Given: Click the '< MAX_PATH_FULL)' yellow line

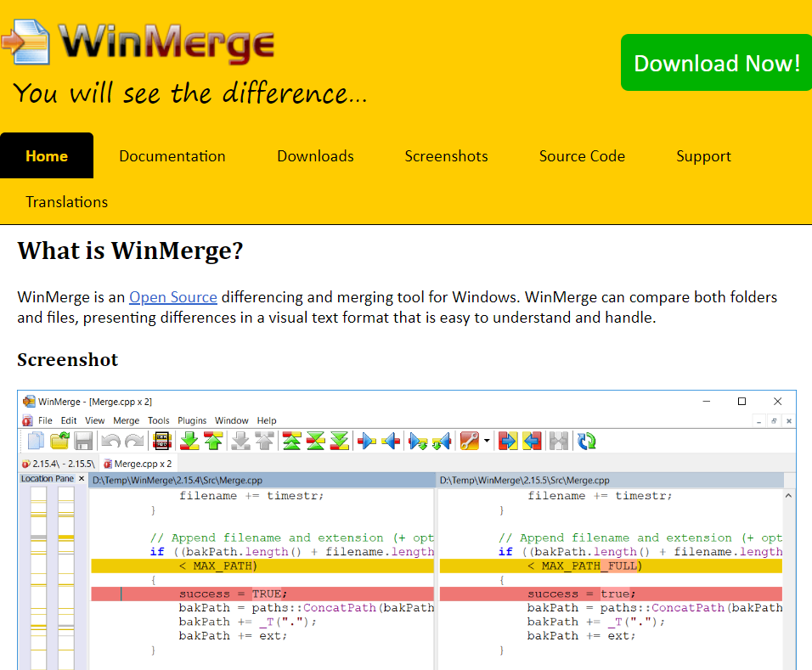Looking at the screenshot, I should [x=611, y=566].
